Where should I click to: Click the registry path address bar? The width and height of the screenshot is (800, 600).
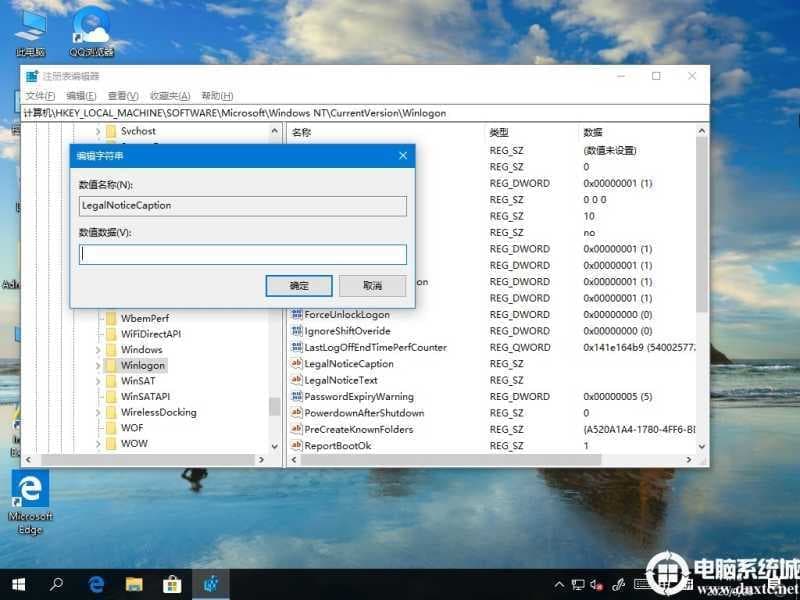[365, 113]
